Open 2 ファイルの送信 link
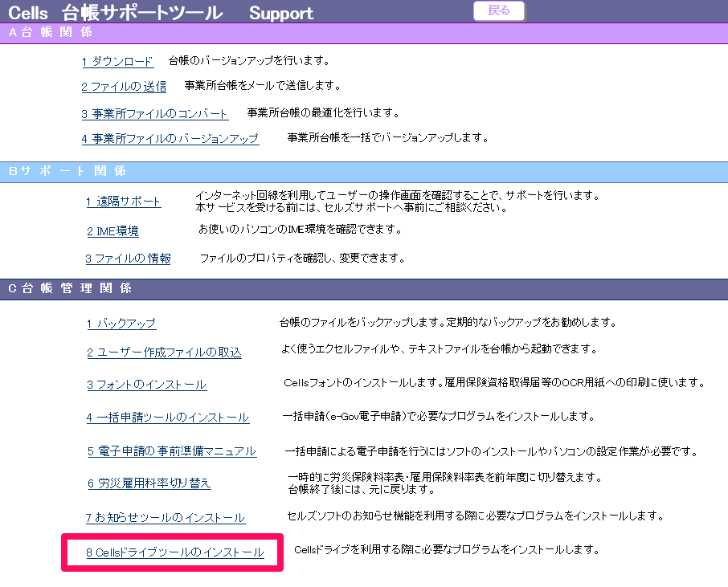The width and height of the screenshot is (728, 587). [124, 87]
